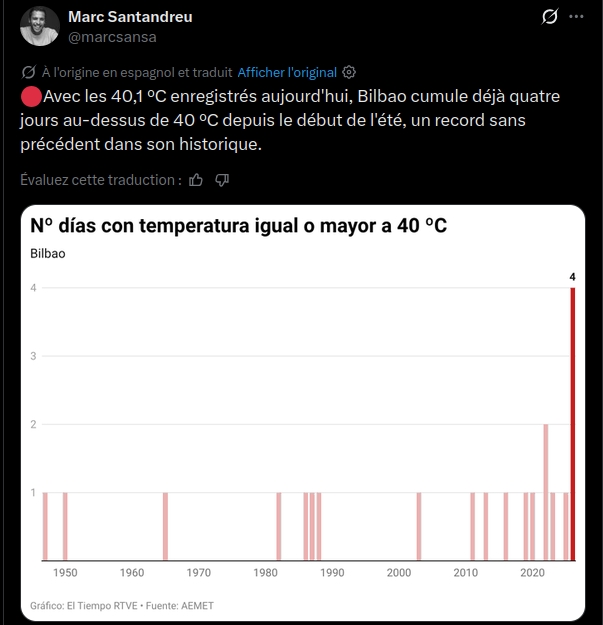Open the chart image titled 'Nº días'
The width and height of the screenshot is (603, 625).
coord(303,413)
